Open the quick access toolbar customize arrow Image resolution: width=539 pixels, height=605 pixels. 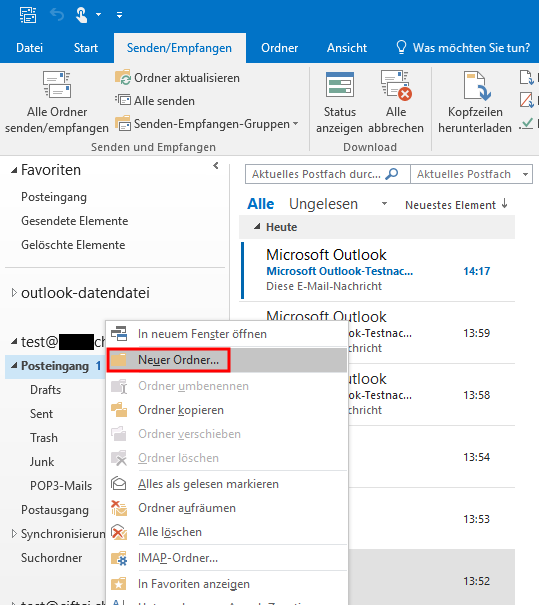(x=120, y=15)
